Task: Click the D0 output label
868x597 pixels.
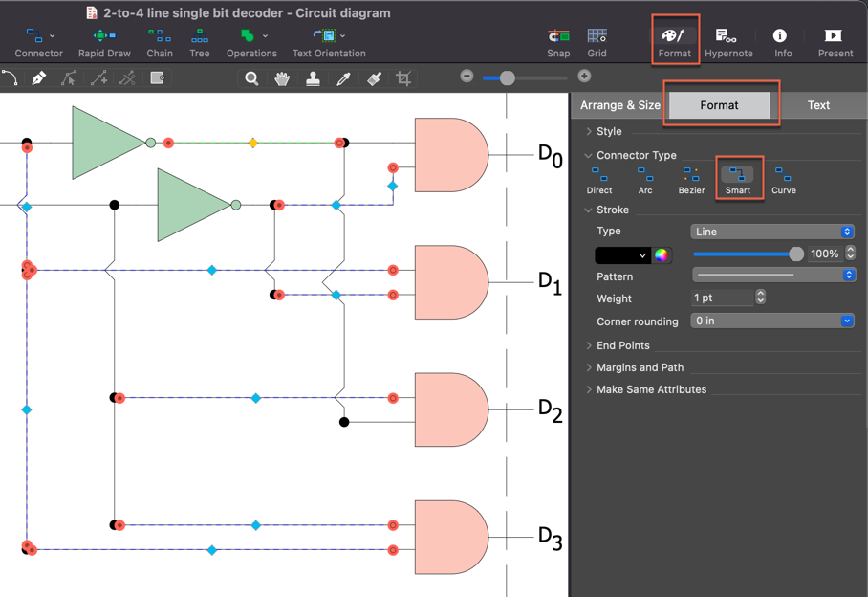Action: pos(551,156)
